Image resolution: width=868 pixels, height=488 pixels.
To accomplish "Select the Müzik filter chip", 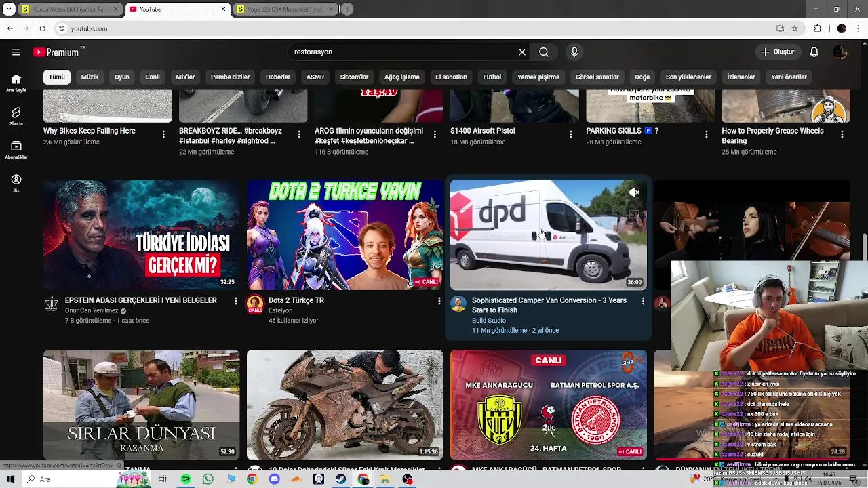I will tap(90, 77).
